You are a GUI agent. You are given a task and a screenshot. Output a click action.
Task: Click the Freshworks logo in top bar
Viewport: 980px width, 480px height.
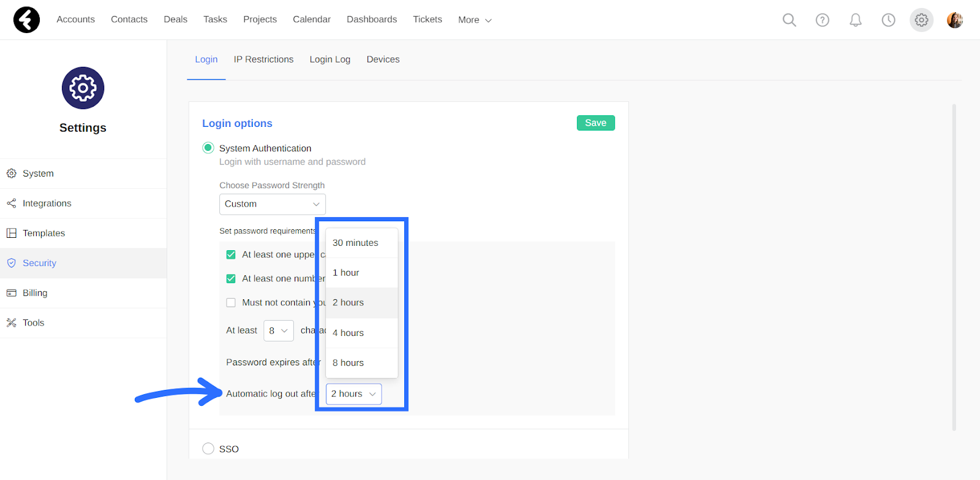[x=26, y=20]
